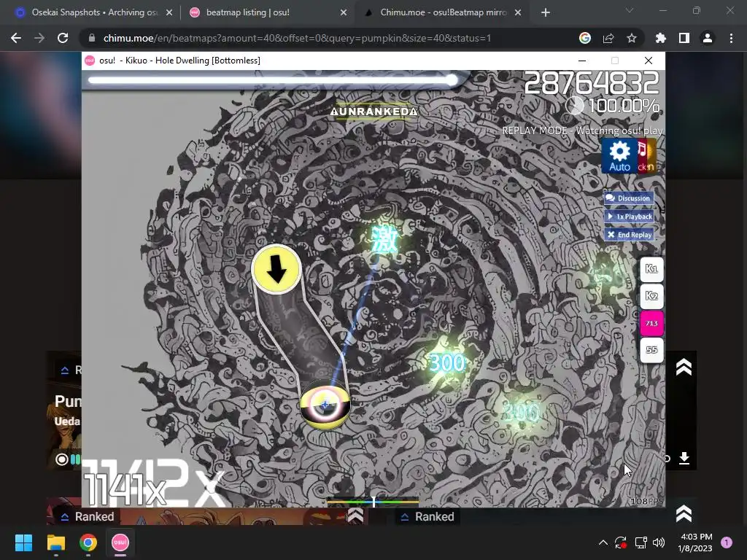Open File Explorer from taskbar
The width and height of the screenshot is (747, 560).
coord(55,542)
